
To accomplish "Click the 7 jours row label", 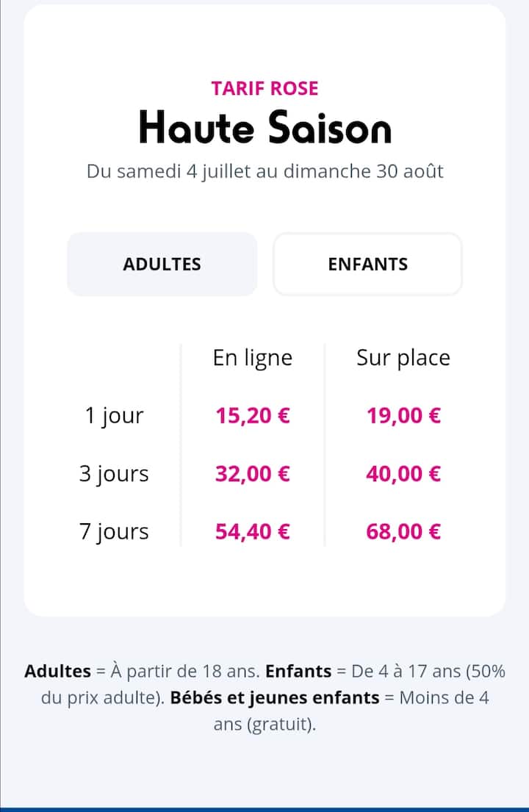I will pyautogui.click(x=114, y=532).
